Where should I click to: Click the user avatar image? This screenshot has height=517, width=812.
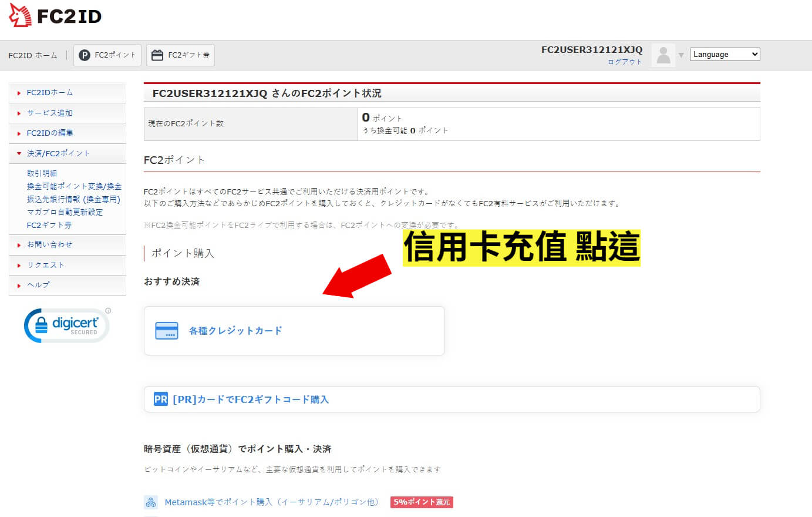click(665, 54)
